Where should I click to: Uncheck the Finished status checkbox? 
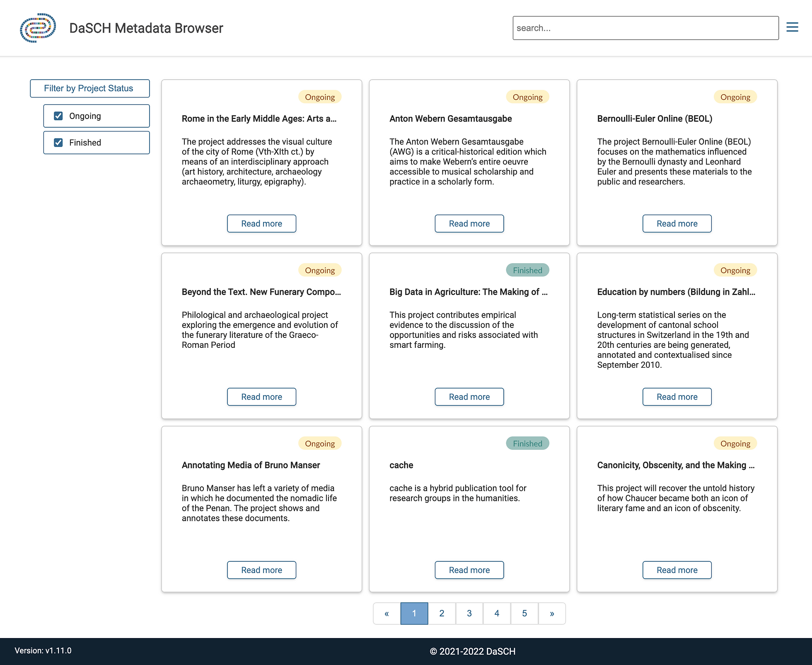(x=58, y=143)
